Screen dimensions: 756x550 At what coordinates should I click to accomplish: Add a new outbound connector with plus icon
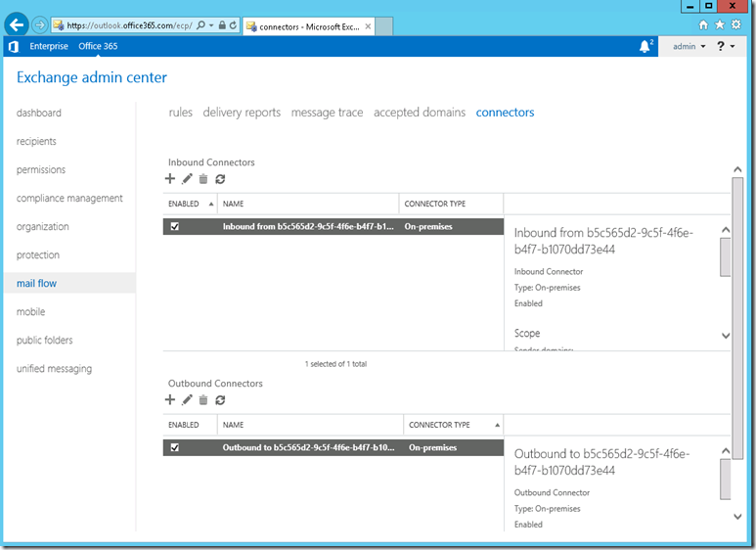(x=170, y=400)
